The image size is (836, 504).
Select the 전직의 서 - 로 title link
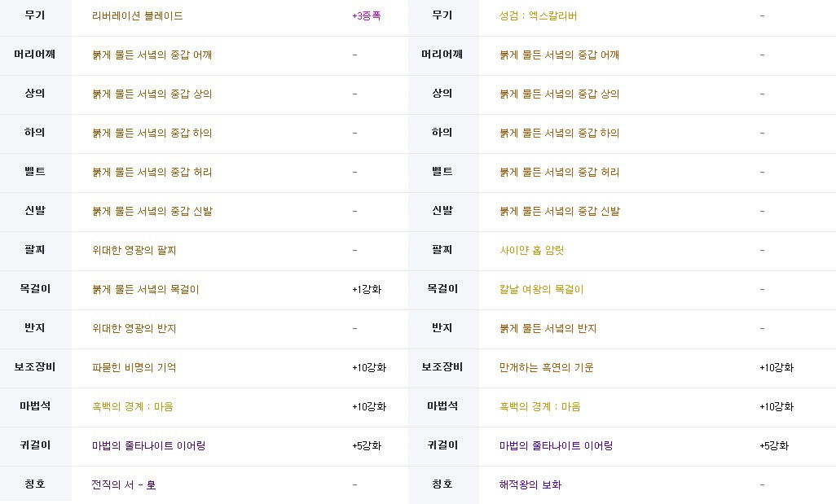pos(124,485)
